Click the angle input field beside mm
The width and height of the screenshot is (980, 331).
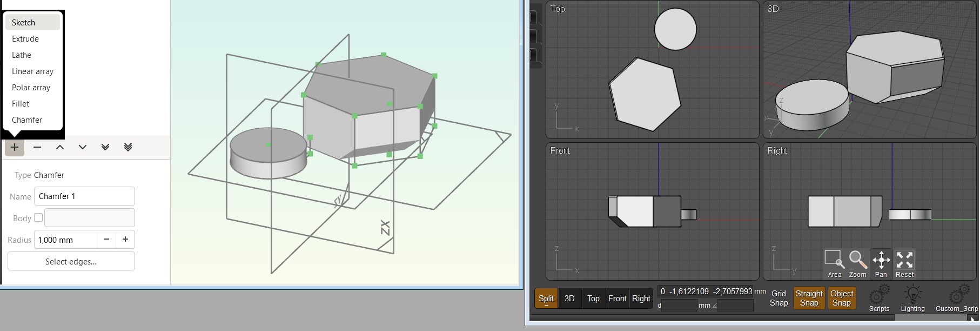click(735, 306)
